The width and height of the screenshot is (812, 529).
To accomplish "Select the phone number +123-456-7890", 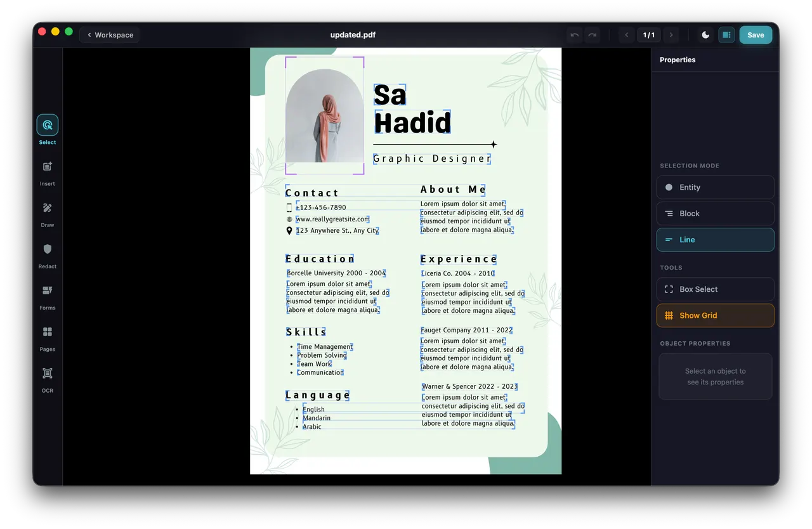I will tap(321, 207).
